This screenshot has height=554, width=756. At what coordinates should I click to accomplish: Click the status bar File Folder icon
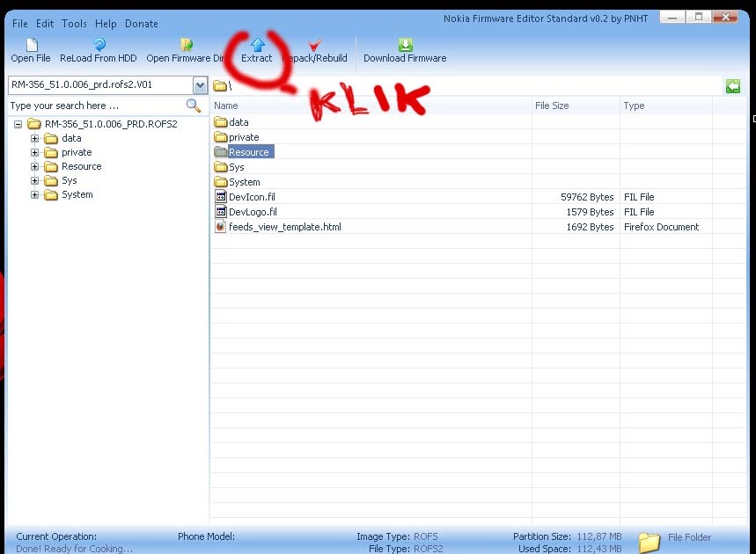tap(650, 542)
